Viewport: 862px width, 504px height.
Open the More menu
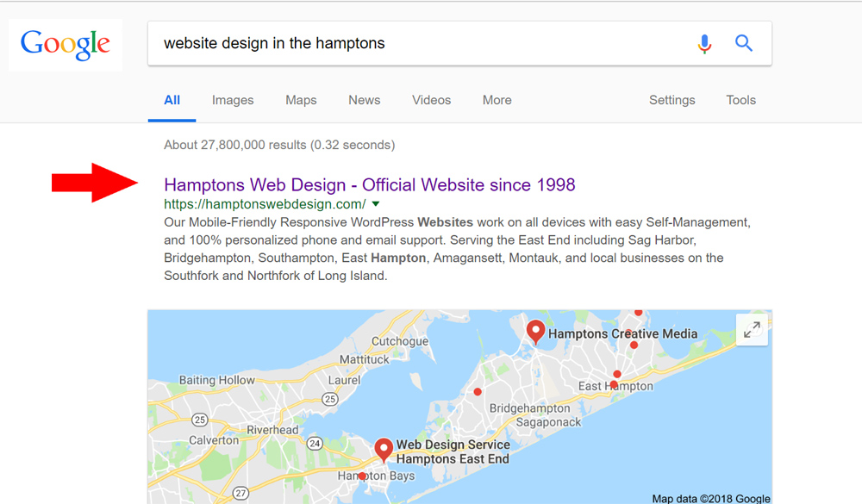click(497, 100)
